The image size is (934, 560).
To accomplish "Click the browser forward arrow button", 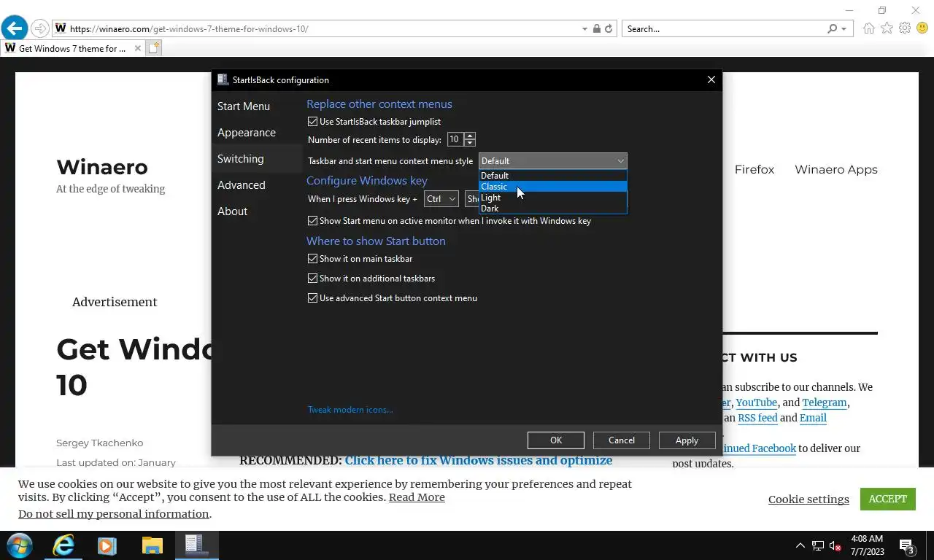I will pyautogui.click(x=40, y=28).
